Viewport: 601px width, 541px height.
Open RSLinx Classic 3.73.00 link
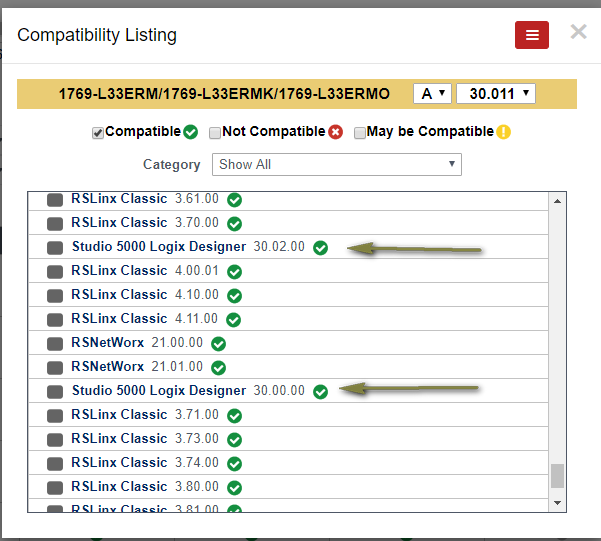[119, 438]
